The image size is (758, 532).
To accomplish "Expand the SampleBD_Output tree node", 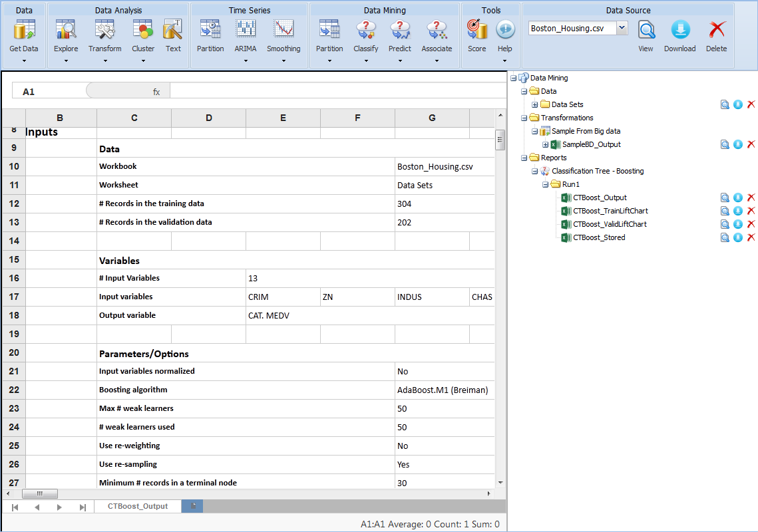I will coord(546,144).
